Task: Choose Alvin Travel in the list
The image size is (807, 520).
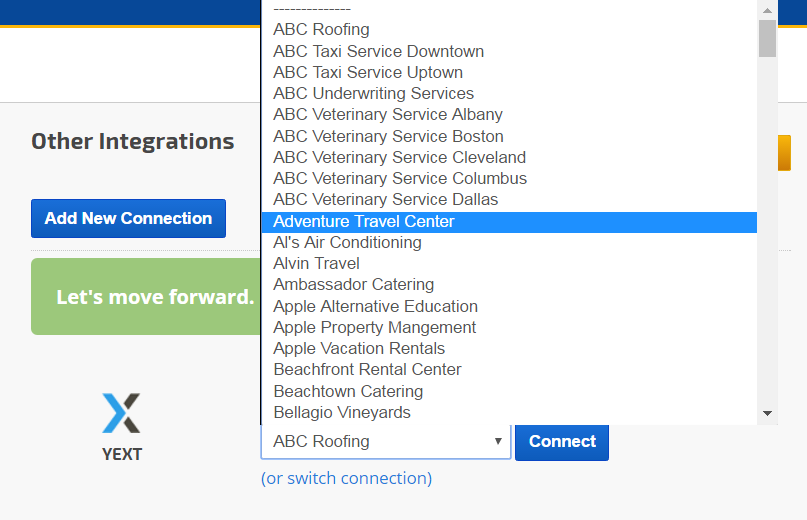Action: click(x=316, y=263)
